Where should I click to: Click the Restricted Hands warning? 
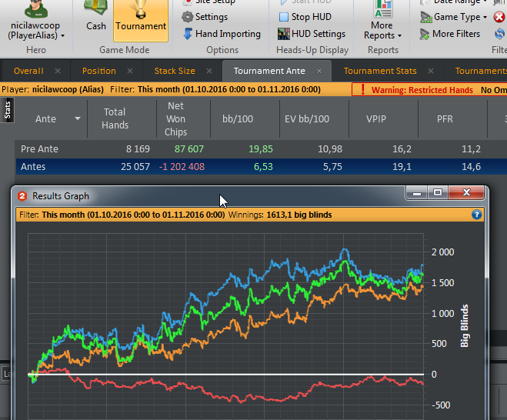point(415,89)
